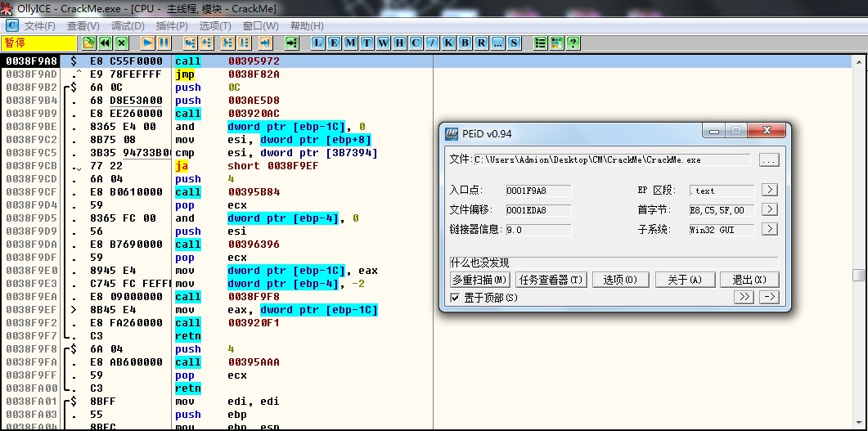
Task: Open file toolbar icon in OllyICE
Action: tap(88, 43)
